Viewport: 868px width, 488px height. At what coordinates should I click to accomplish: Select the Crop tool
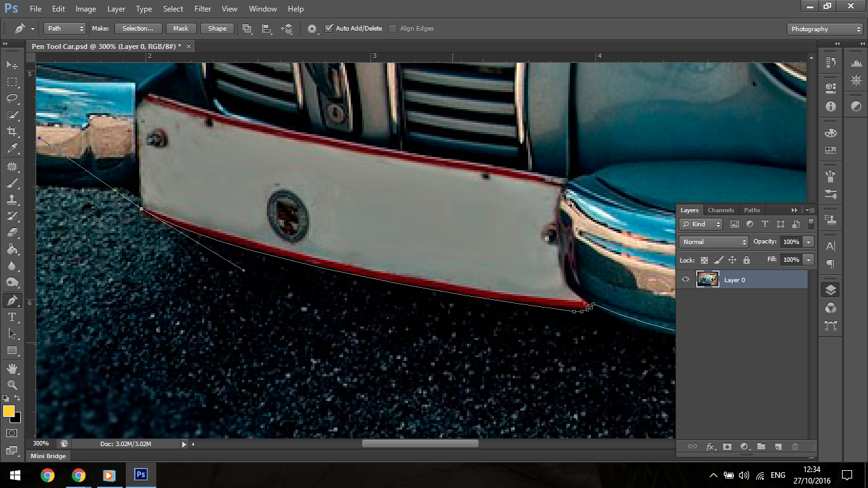point(12,132)
